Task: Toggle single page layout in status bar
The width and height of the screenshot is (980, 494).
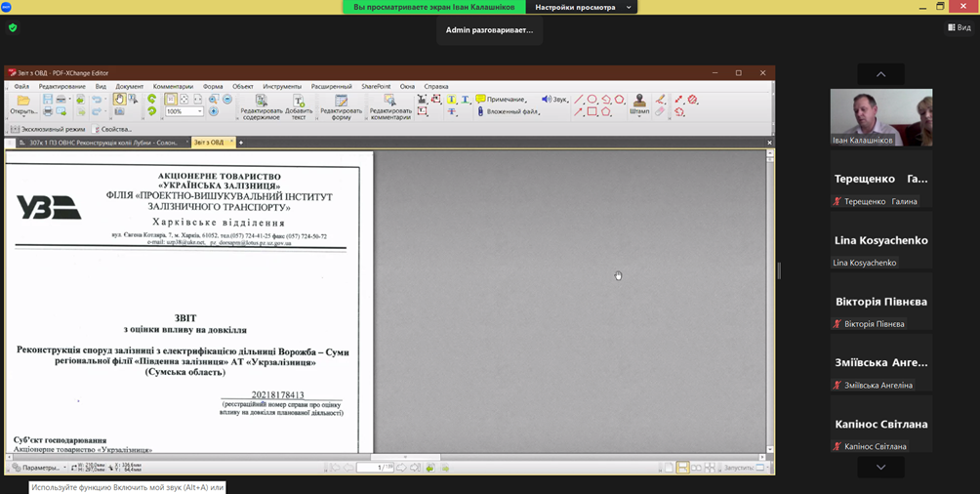Action: (669, 467)
